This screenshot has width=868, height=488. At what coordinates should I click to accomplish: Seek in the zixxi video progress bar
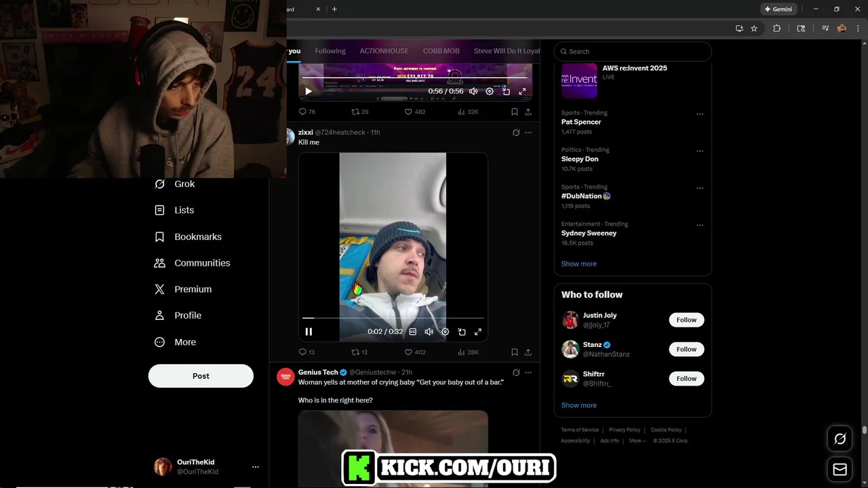click(393, 317)
